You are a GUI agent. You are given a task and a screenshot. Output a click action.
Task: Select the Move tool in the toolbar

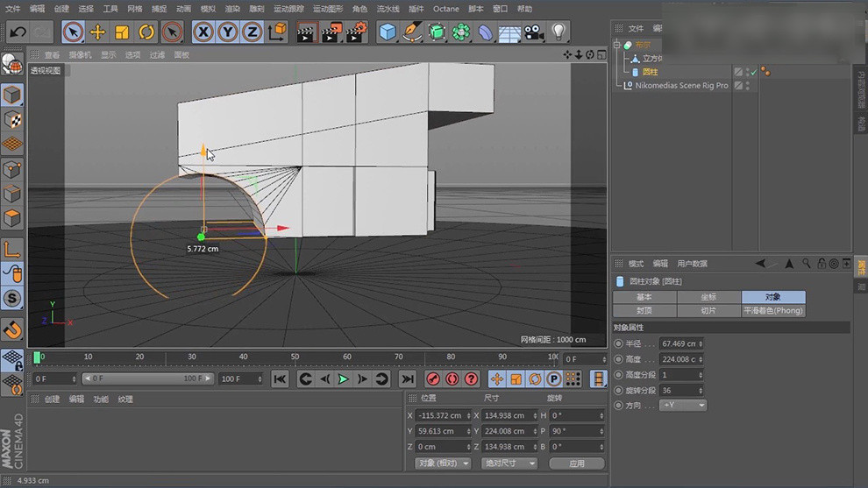pyautogui.click(x=97, y=32)
